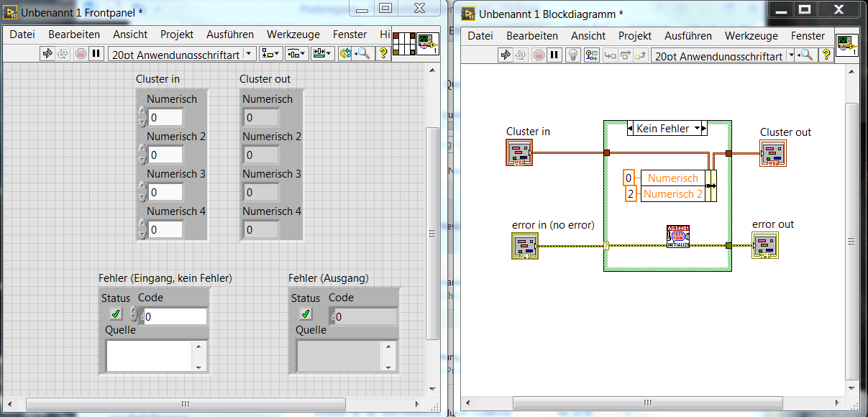Click Numerisch 3 stepper in Cluster in
The height and width of the screenshot is (417, 868).
coord(142,192)
